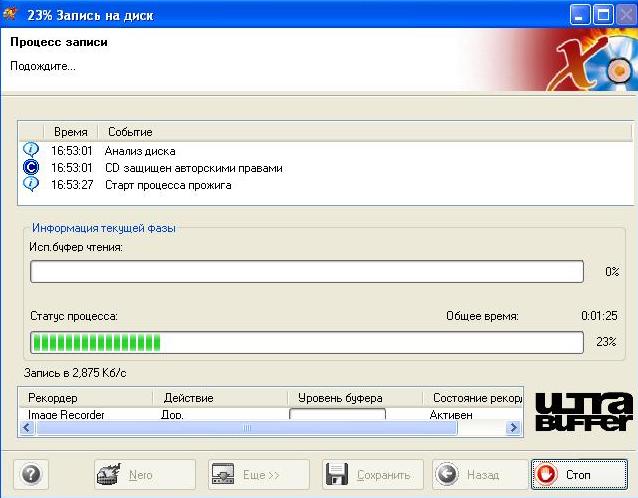Screen dimensions: 638x498
Task: Click the Назад button
Action: pos(480,474)
